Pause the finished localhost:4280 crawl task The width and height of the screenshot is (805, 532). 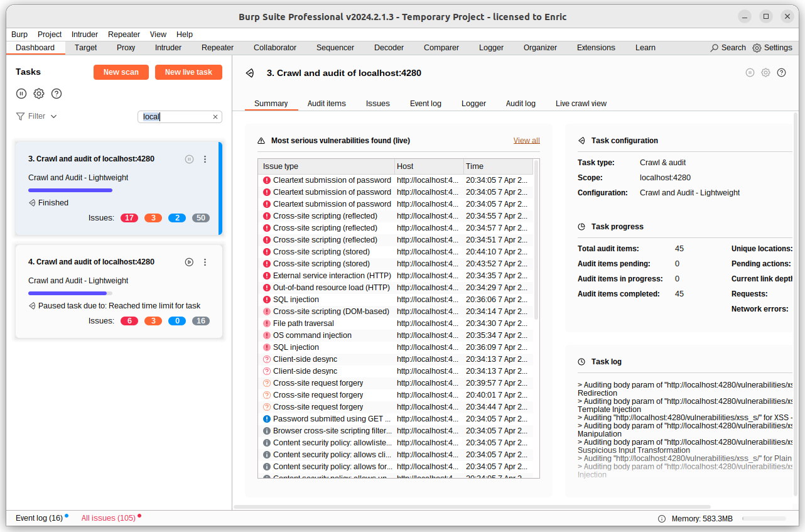click(x=189, y=159)
